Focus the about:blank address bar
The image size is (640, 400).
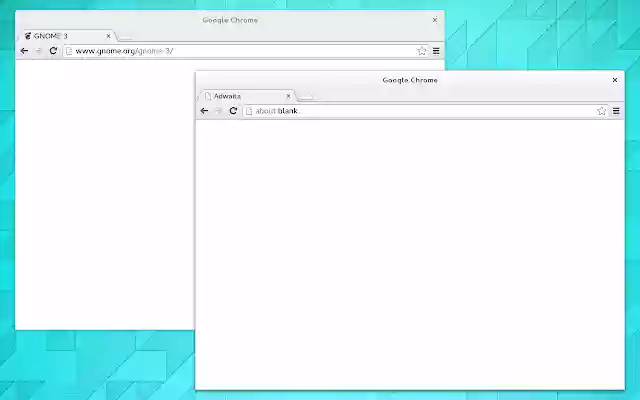point(425,111)
